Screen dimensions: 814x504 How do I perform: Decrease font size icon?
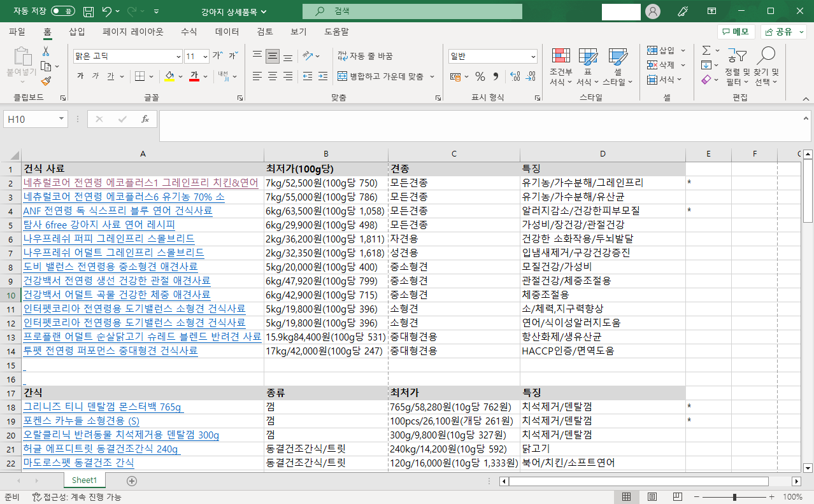(x=233, y=56)
